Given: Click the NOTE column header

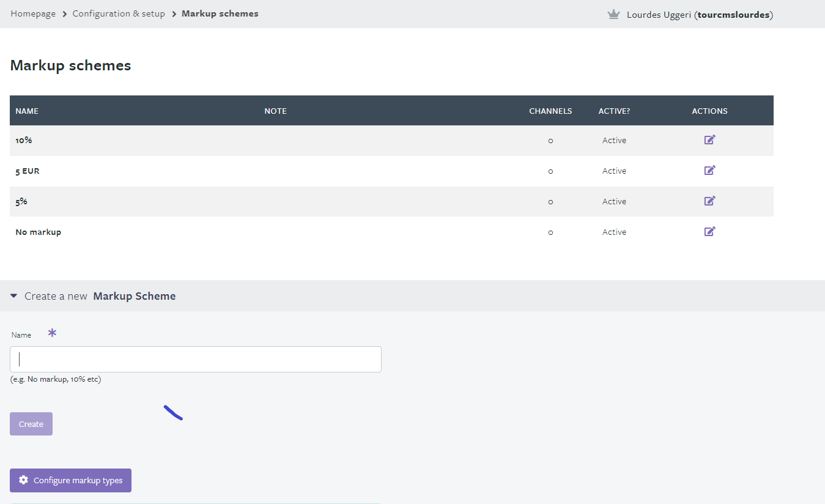Looking at the screenshot, I should point(275,111).
